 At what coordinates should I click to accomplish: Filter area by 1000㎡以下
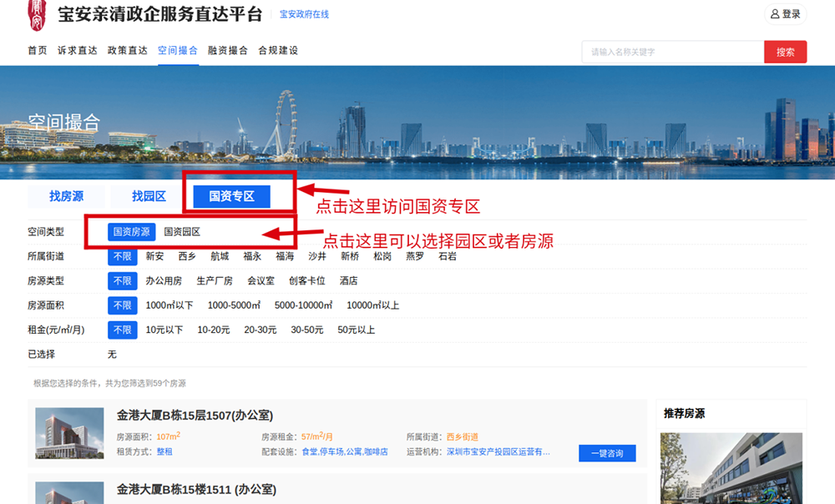point(170,305)
